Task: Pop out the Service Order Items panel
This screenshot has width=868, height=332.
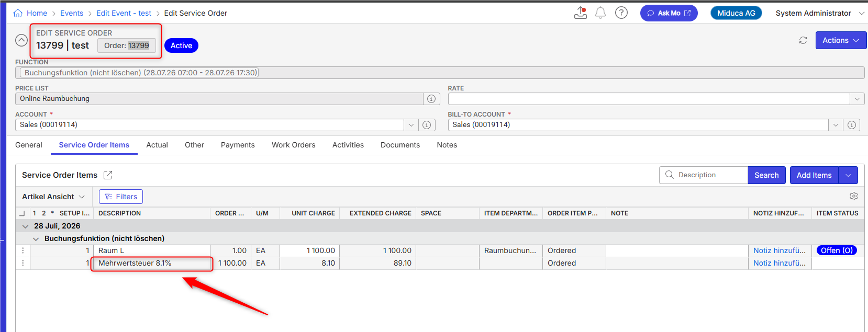Action: pyautogui.click(x=108, y=175)
